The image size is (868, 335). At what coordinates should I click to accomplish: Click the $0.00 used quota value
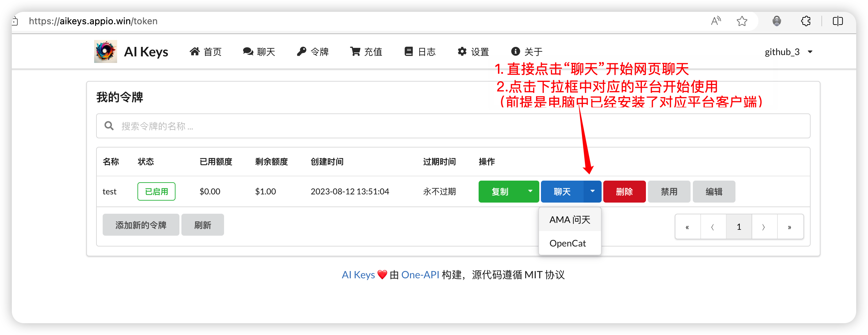point(210,191)
